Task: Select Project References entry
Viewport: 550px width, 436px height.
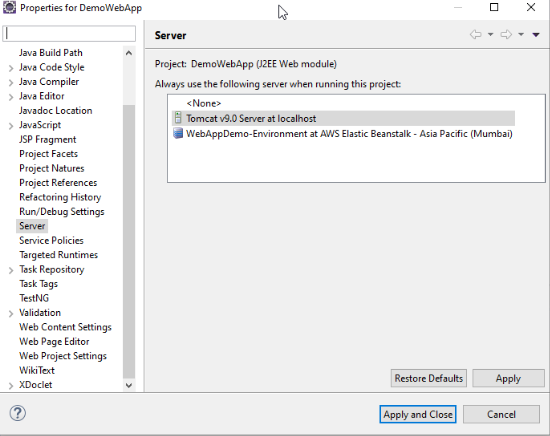Action: click(58, 182)
